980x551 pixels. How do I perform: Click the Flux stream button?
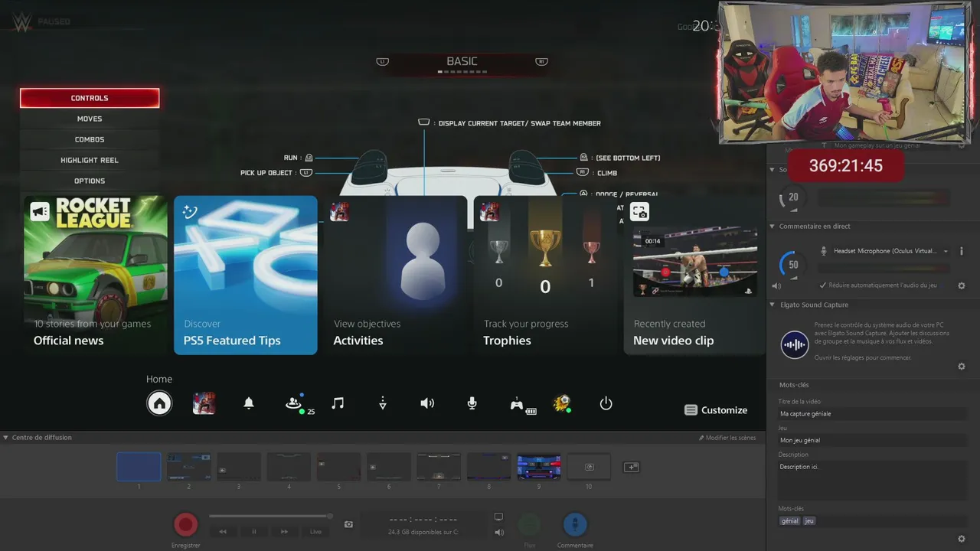click(529, 525)
